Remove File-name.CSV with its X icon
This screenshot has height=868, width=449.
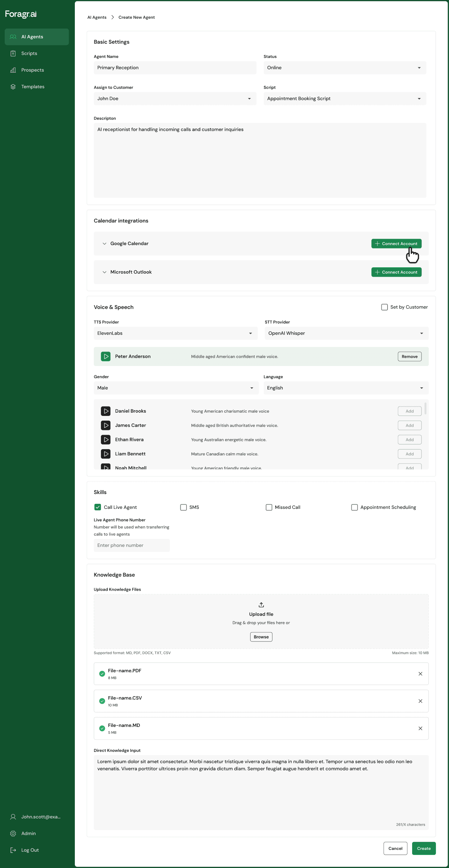click(x=420, y=701)
